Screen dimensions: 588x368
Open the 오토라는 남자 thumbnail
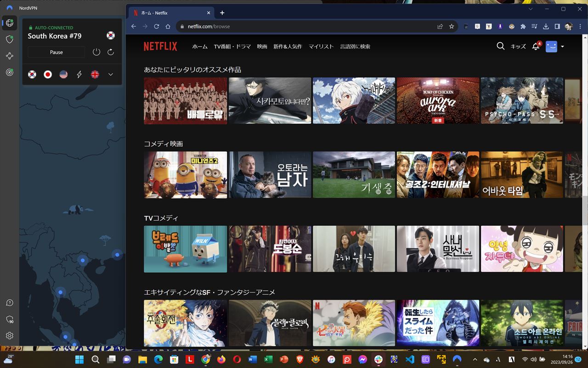coord(270,175)
